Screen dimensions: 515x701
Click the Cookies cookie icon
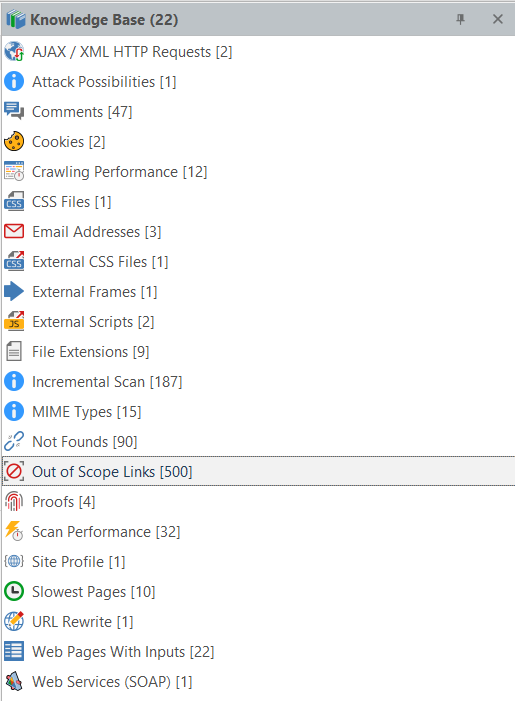(14, 142)
